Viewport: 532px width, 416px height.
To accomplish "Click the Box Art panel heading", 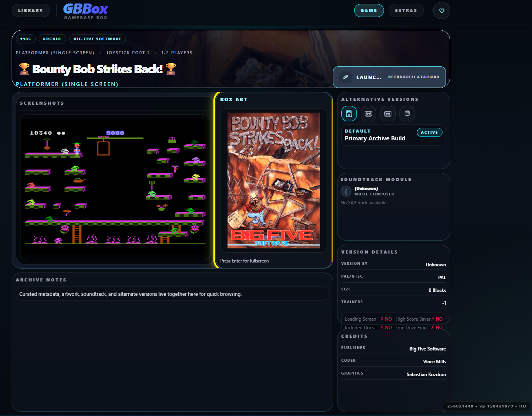I will 234,100.
